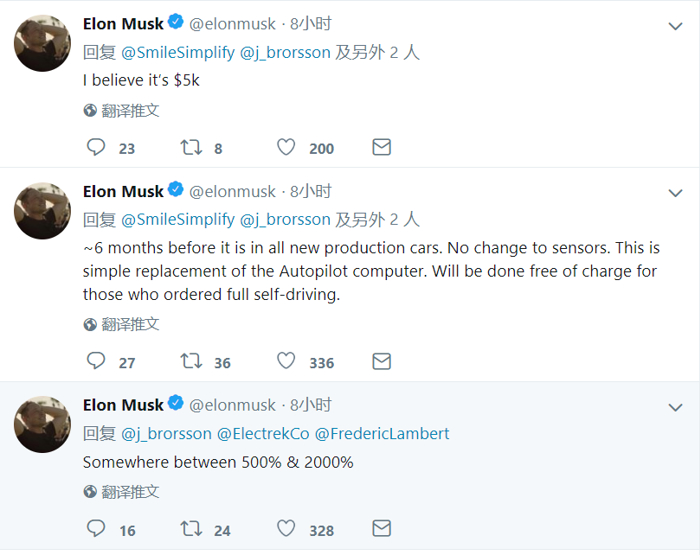Image resolution: width=700 pixels, height=555 pixels.
Task: Open chevron menu on "500% & 2000%" tweet
Action: point(675,407)
